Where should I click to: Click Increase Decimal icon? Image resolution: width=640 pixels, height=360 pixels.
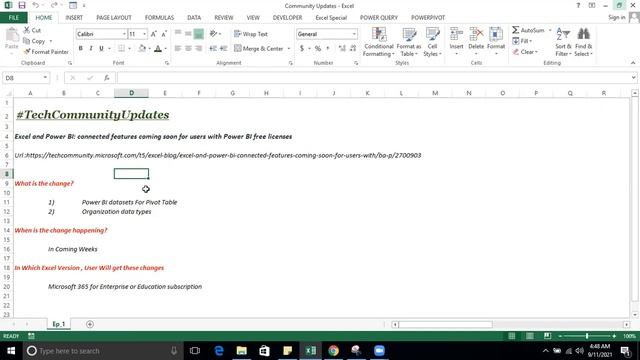coord(342,49)
